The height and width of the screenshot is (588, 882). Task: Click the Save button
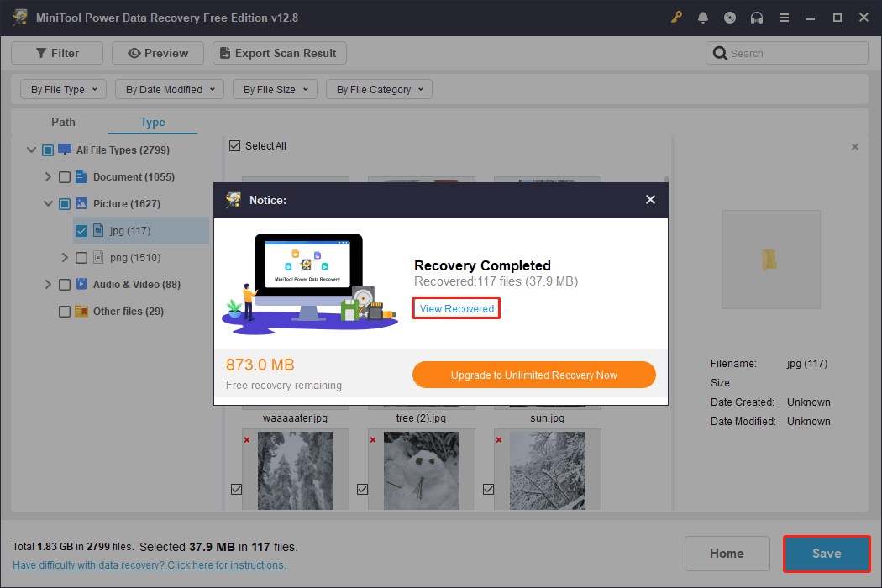tap(827, 554)
